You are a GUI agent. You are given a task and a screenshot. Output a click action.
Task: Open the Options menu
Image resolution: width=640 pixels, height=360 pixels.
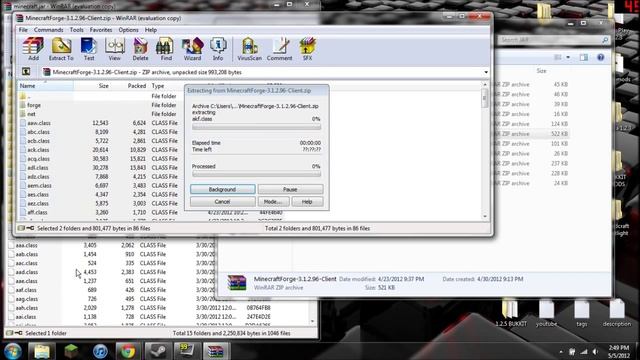tap(129, 30)
